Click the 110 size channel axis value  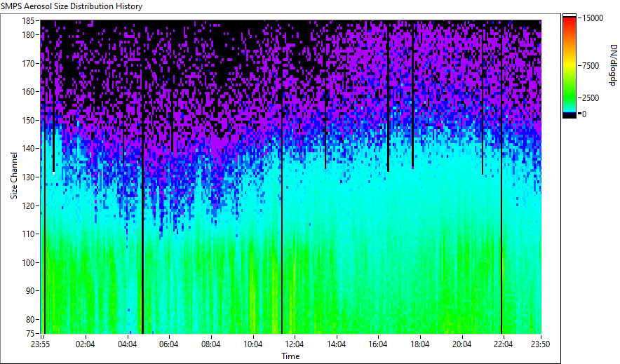point(29,234)
